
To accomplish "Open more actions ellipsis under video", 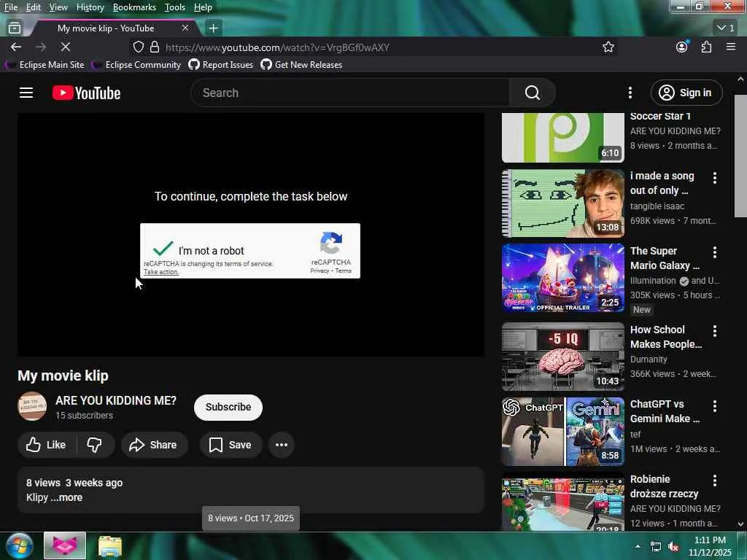I will click(282, 445).
